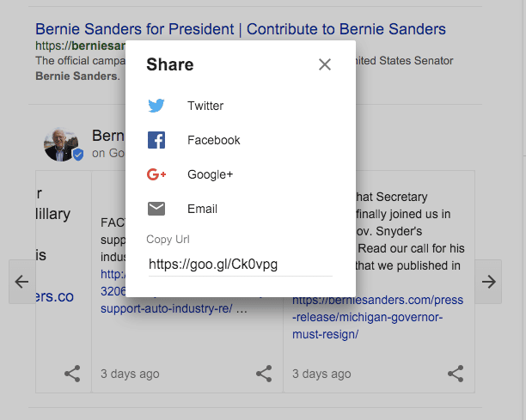
Task: Click Bernie Sanders profile picture thumbnail
Action: tap(62, 145)
